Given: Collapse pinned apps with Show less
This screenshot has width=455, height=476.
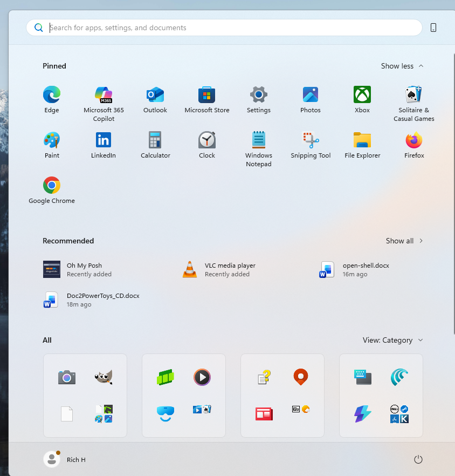Looking at the screenshot, I should click(x=402, y=66).
